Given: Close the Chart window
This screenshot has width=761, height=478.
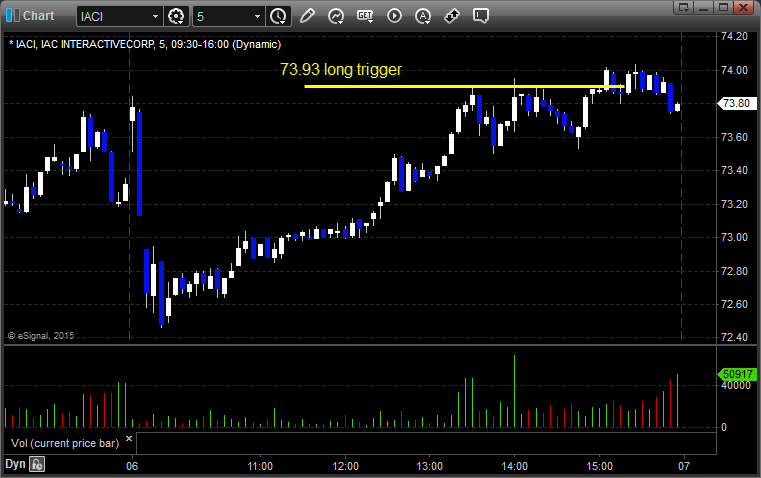Looking at the screenshot, I should pyautogui.click(x=743, y=7).
